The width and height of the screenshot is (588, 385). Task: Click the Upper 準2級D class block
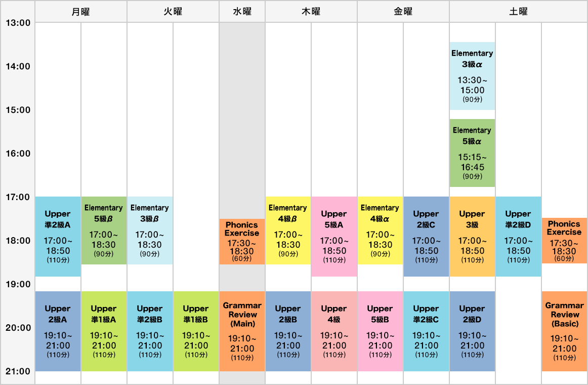[x=518, y=237]
